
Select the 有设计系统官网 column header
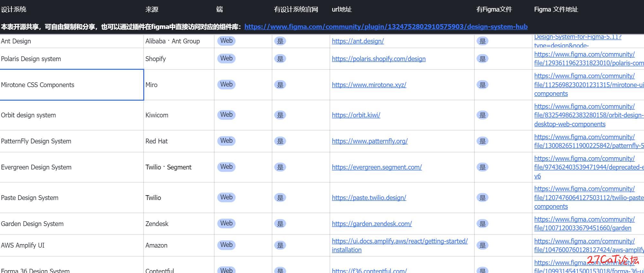pyautogui.click(x=296, y=9)
